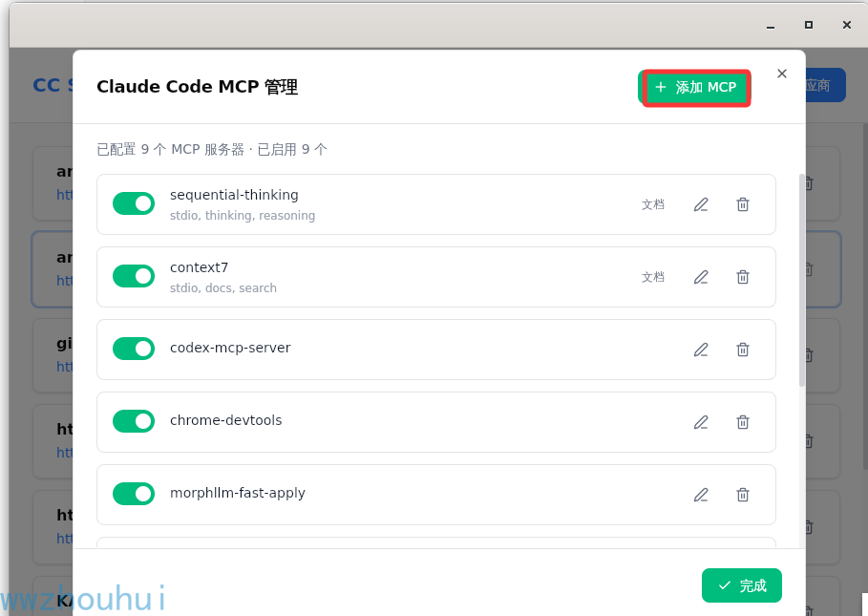
Task: Delete the codex-mcp-server entry
Action: point(743,350)
